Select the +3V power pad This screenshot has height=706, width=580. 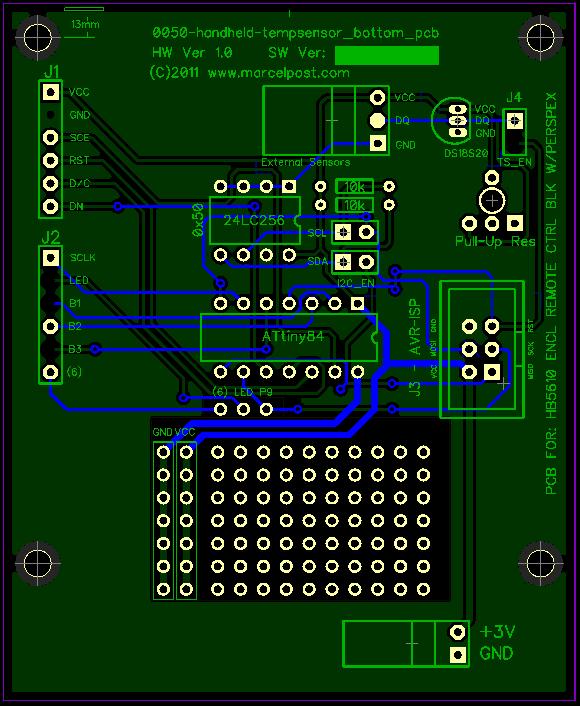(458, 631)
